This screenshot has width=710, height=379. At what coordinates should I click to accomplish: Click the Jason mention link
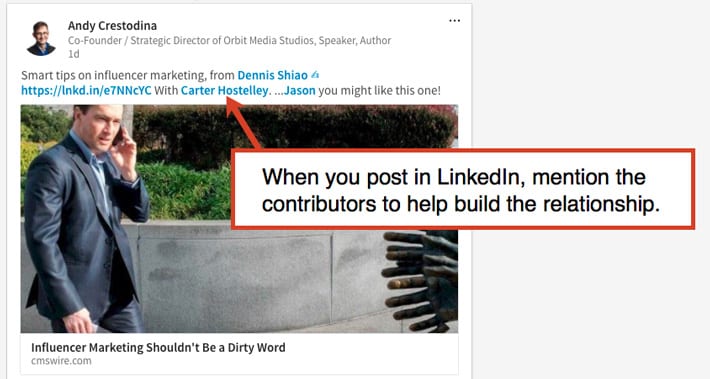[x=299, y=90]
